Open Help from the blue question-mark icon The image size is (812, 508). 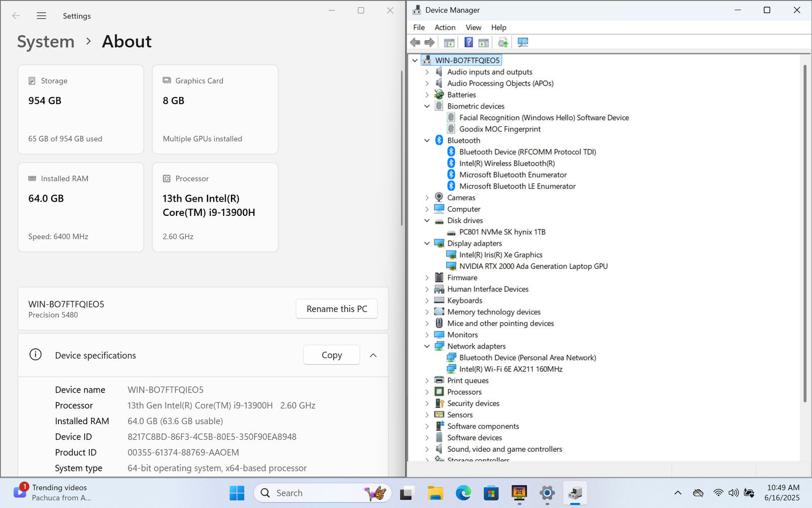coord(468,42)
